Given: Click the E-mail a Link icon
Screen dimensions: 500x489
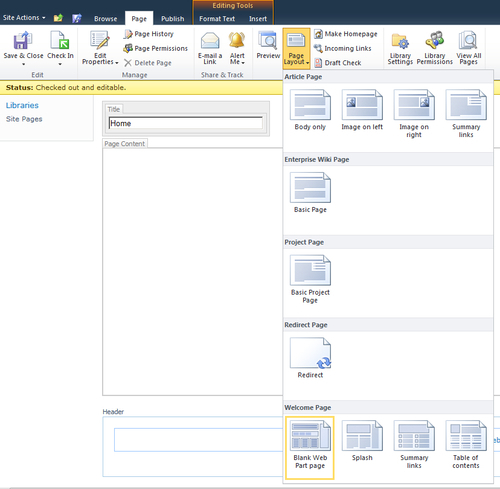Looking at the screenshot, I should 210,41.
